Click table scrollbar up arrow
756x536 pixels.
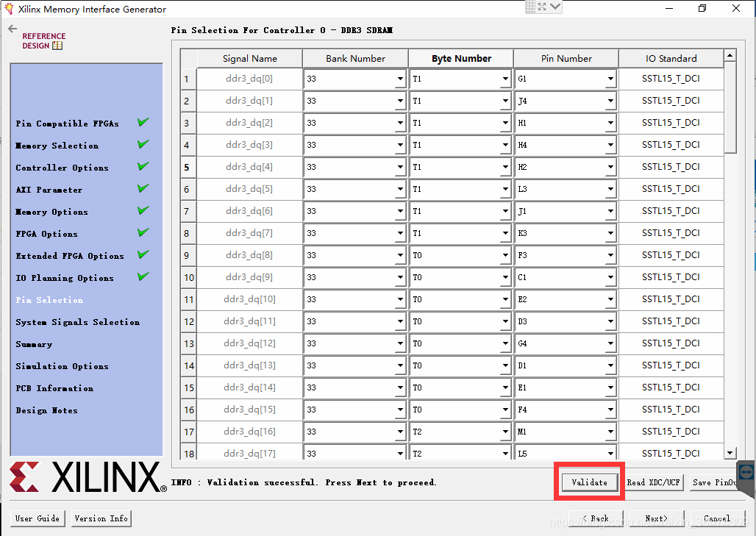[x=730, y=55]
